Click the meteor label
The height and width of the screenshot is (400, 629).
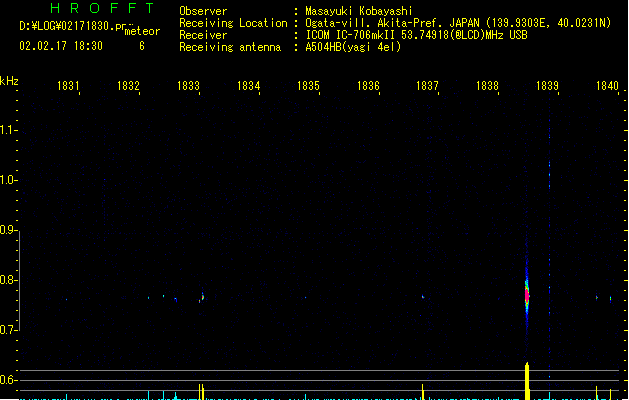(x=142, y=31)
